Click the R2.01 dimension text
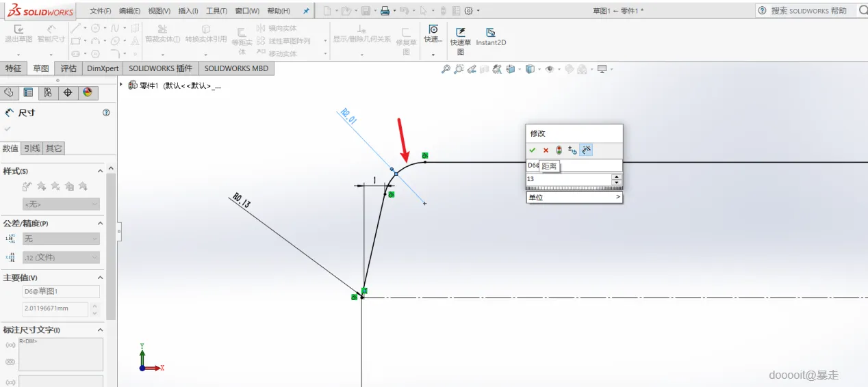The image size is (868, 387). pyautogui.click(x=349, y=116)
